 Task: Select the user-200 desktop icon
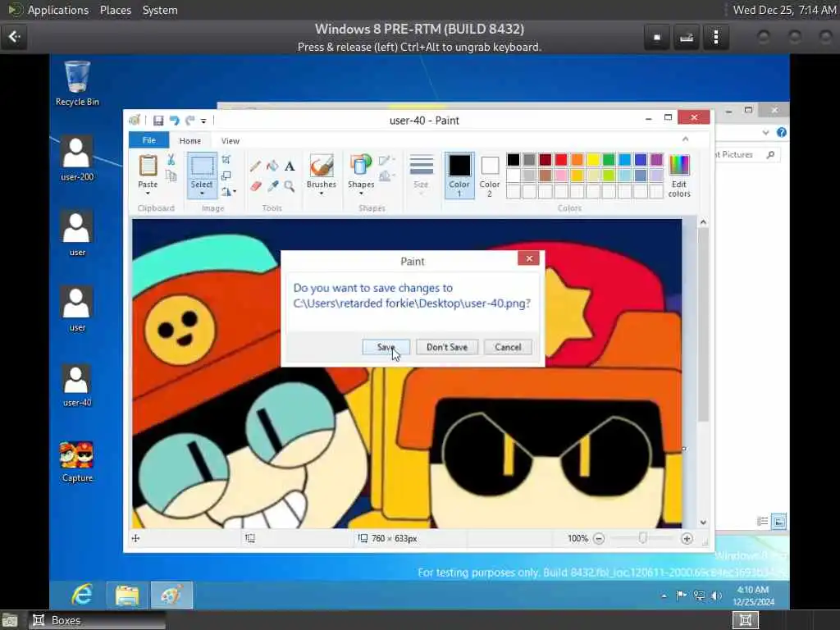[77, 159]
